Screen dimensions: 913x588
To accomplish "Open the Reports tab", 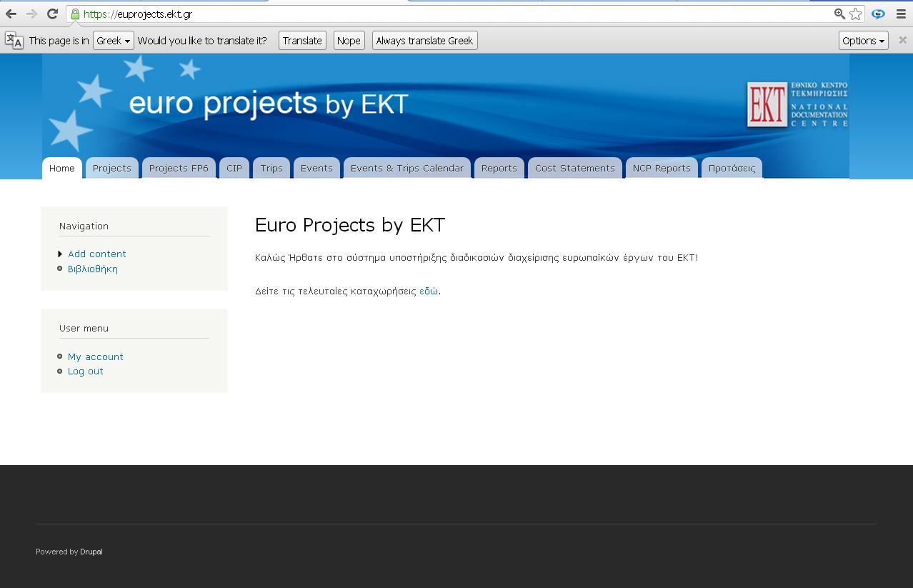I will click(x=499, y=168).
